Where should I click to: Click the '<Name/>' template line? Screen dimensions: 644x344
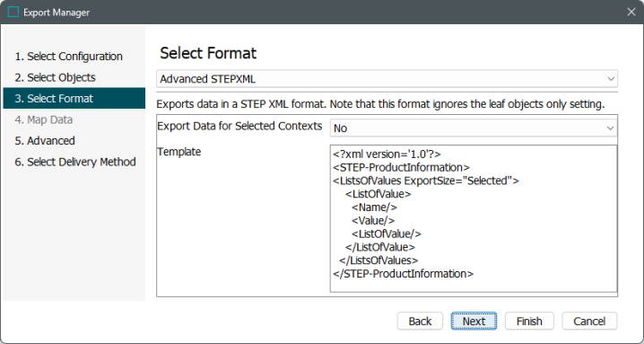(374, 207)
